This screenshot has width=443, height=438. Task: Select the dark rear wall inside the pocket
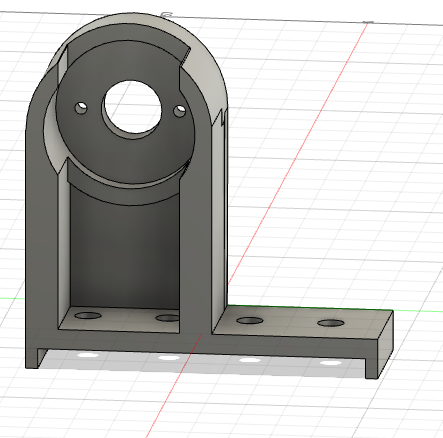click(x=125, y=253)
